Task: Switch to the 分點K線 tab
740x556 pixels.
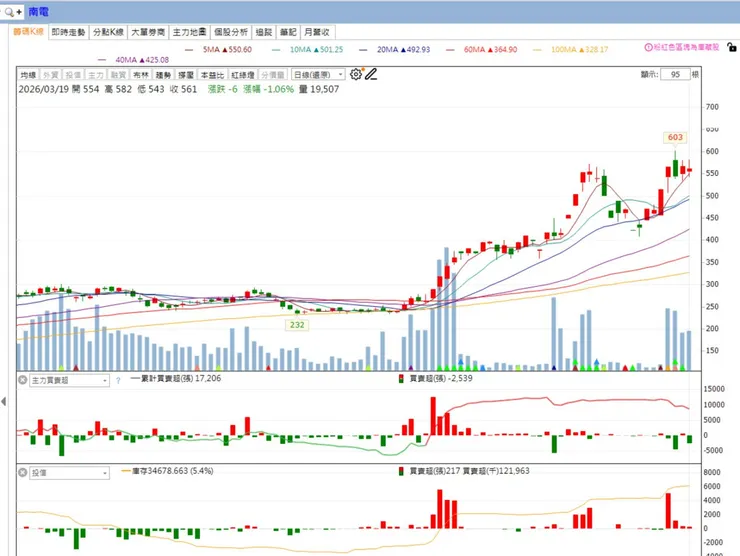Action: [x=108, y=32]
